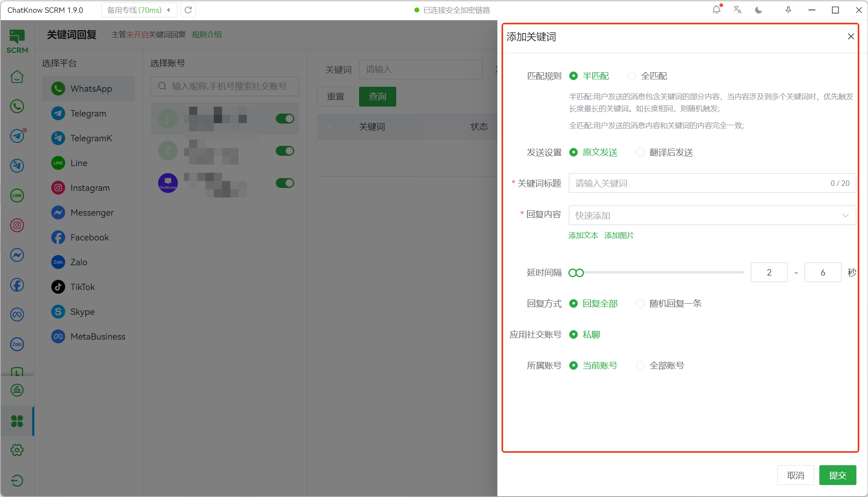Expand the 快速添加 reply content dropdown
Image resolution: width=868 pixels, height=497 pixels.
coord(712,215)
